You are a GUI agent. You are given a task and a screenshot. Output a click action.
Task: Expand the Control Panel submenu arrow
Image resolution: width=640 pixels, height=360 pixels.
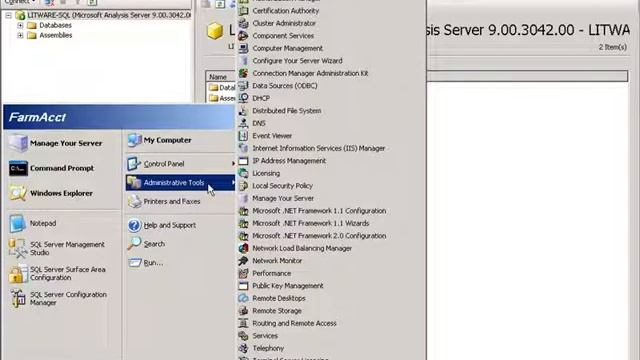233,164
